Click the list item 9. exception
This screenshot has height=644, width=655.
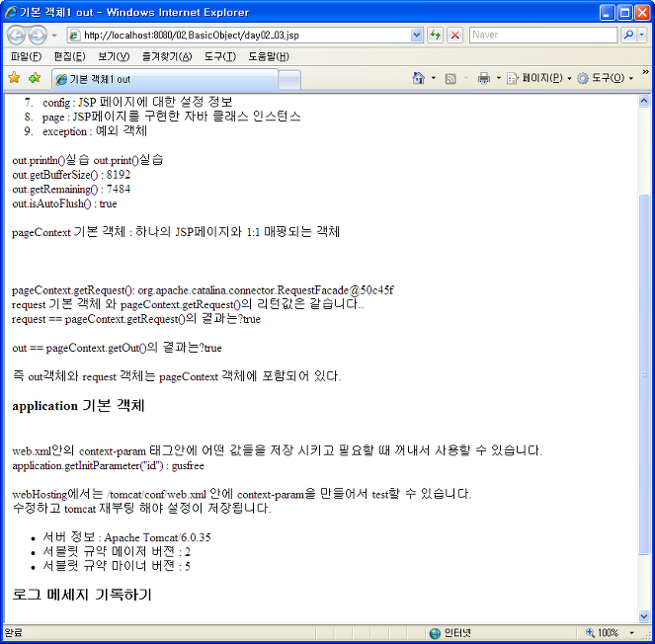pyautogui.click(x=86, y=131)
